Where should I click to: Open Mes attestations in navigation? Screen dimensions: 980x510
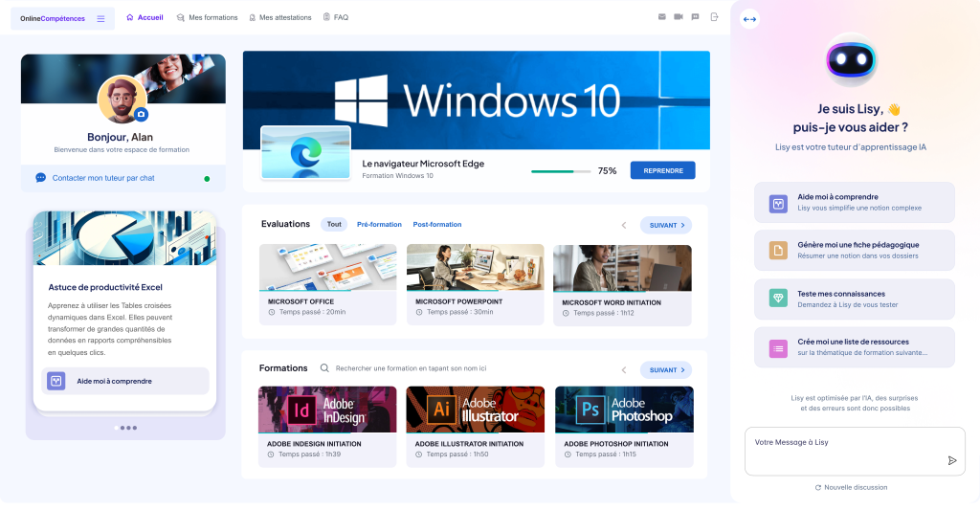tap(280, 17)
